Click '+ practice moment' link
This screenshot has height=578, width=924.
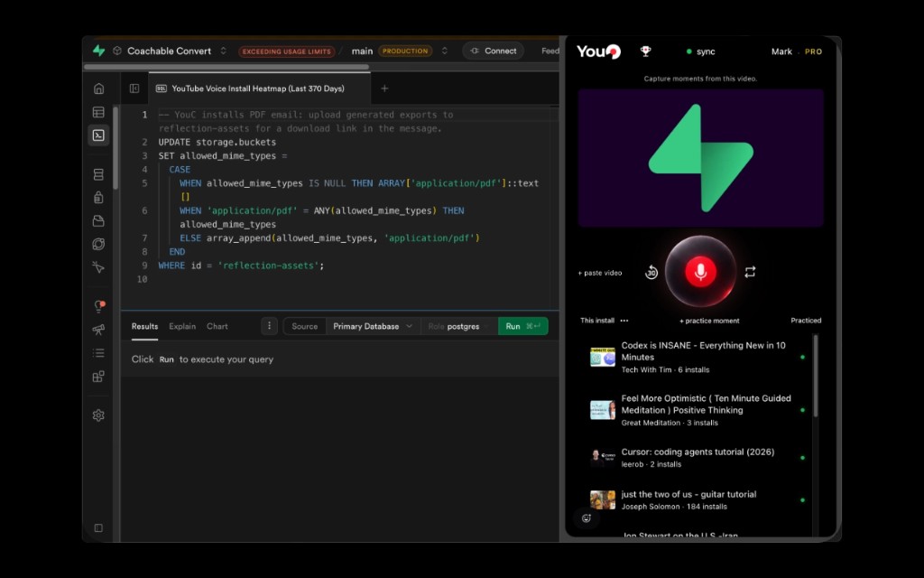coord(709,321)
